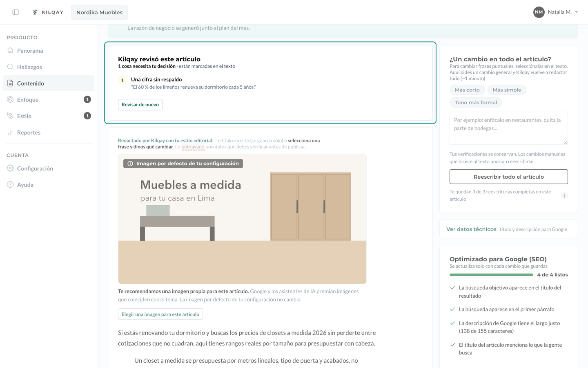The image size is (588, 368).
Task: Click the NM user avatar
Action: click(539, 12)
